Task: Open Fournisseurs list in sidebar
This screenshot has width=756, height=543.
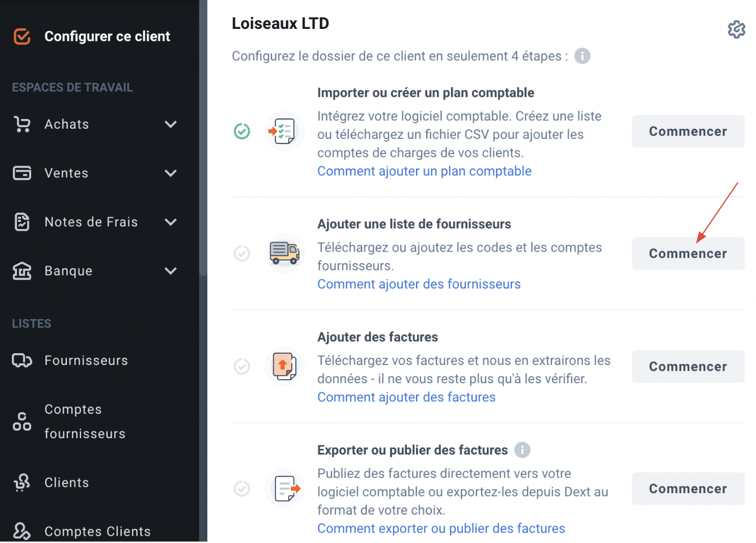Action: (x=86, y=360)
